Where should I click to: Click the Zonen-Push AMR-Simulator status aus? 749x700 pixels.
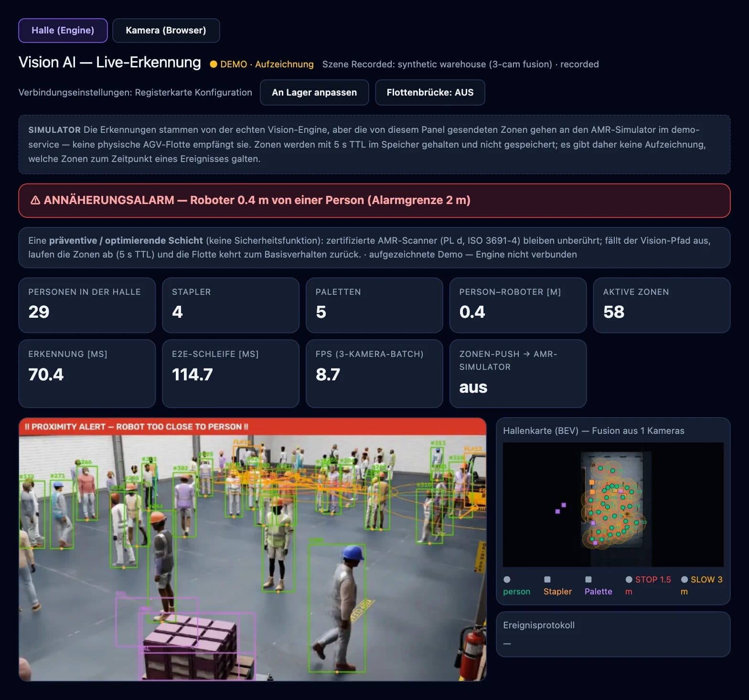(x=473, y=387)
